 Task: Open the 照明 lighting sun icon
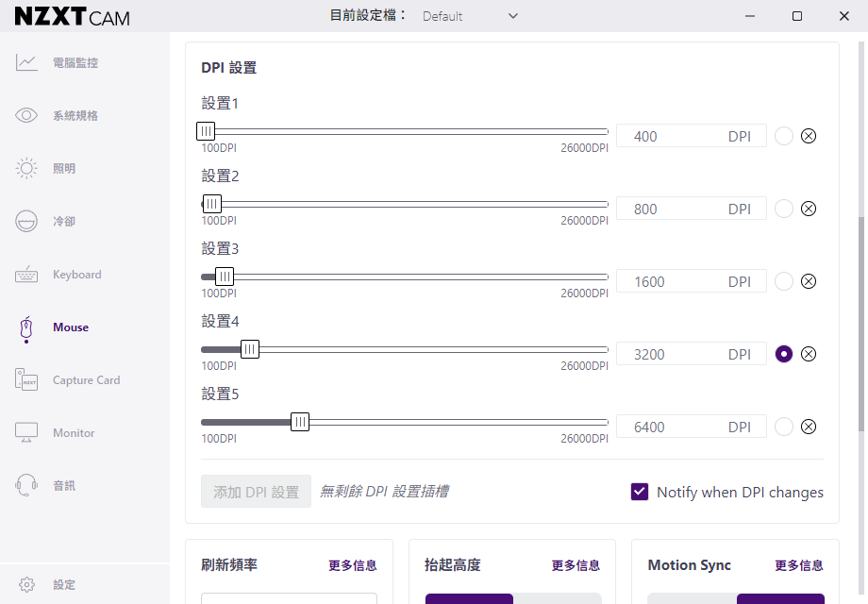[x=26, y=168]
